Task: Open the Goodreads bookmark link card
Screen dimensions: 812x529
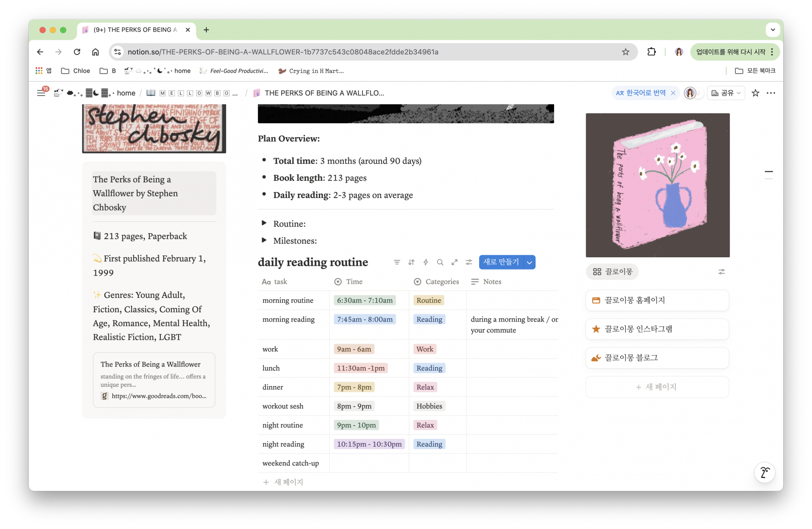Action: click(154, 380)
